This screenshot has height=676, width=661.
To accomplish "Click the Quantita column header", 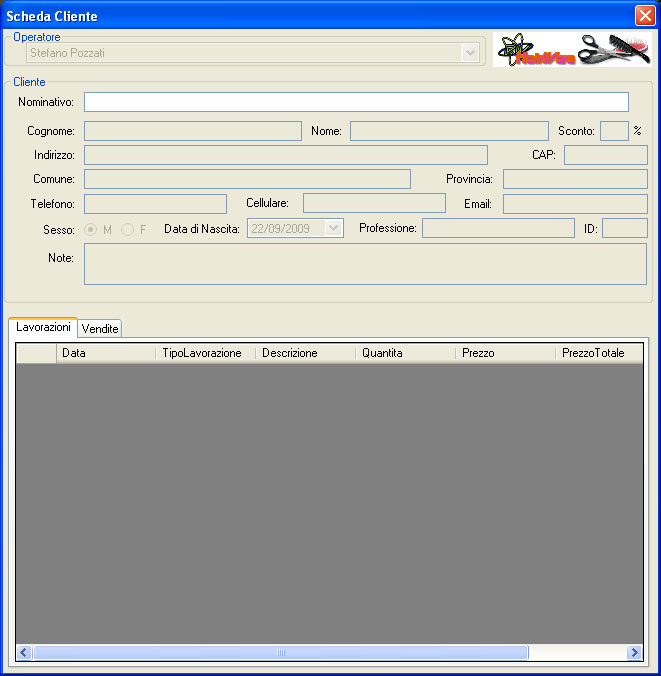I will tap(406, 353).
